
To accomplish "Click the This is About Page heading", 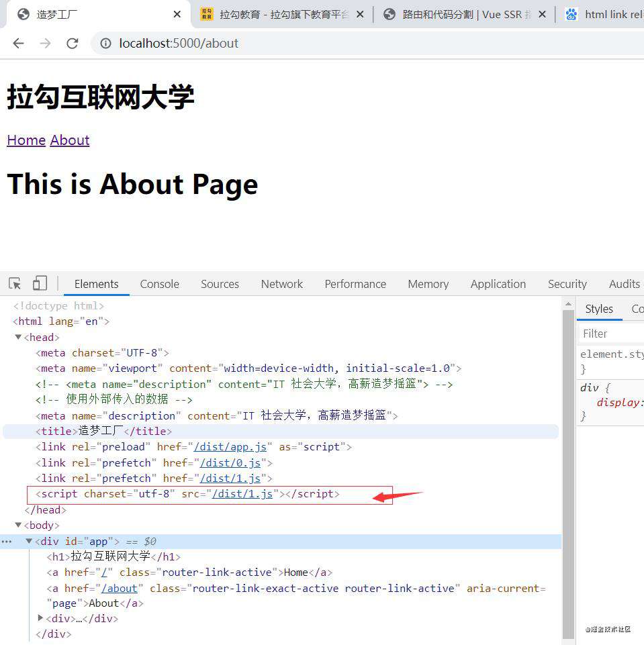I will coord(132,184).
